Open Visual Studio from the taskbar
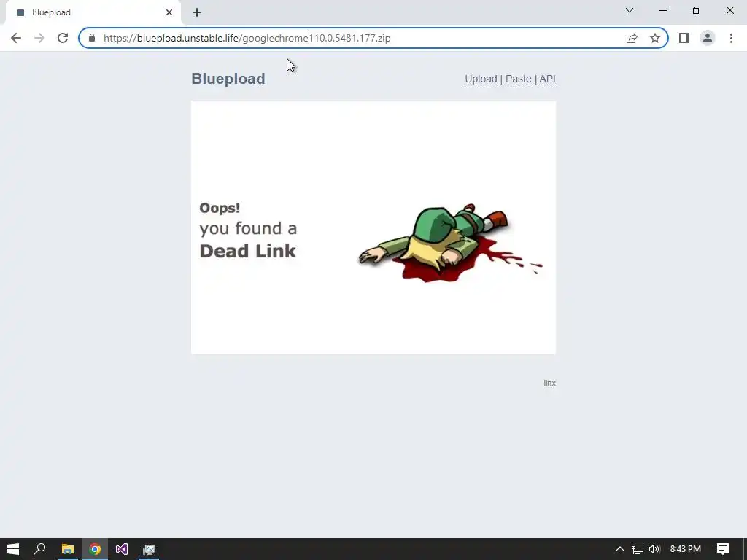Screen dimensions: 747x560 coord(122,549)
